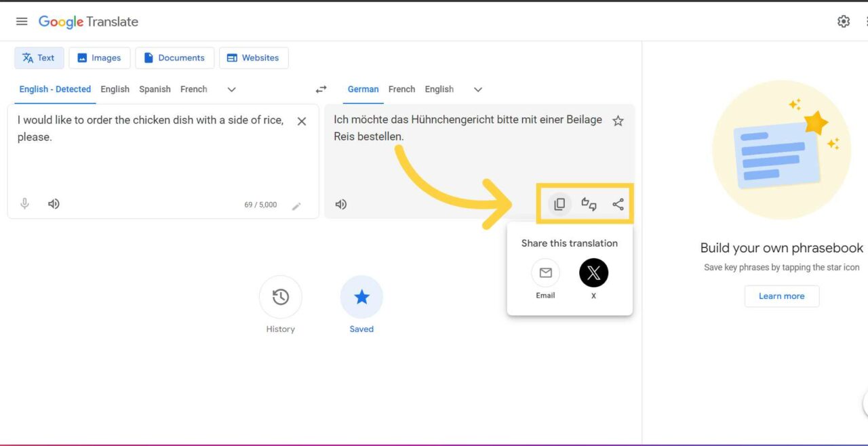This screenshot has width=868, height=446.
Task: Expand the source language dropdown
Action: (231, 89)
